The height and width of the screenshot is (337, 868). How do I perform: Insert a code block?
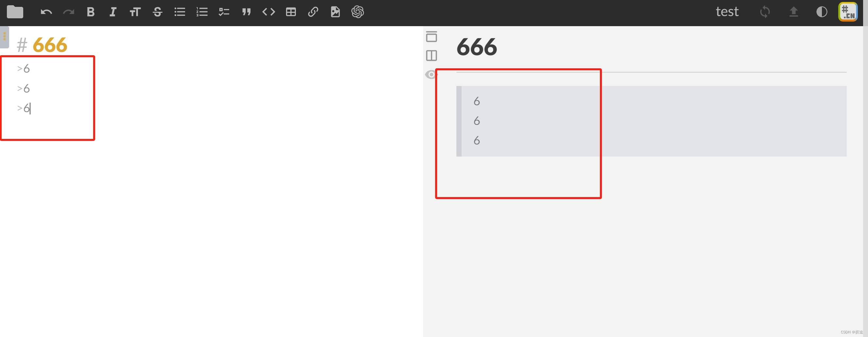tap(268, 12)
